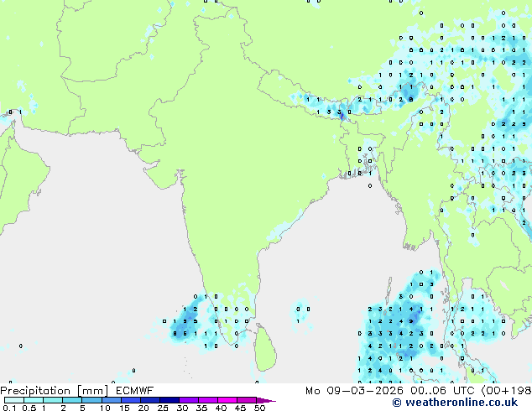
Task: Open the weatheronline.co.uk copyright link
Action: (x=455, y=403)
